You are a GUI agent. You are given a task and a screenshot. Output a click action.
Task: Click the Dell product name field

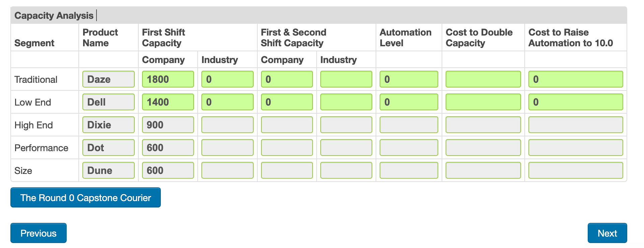(x=108, y=102)
